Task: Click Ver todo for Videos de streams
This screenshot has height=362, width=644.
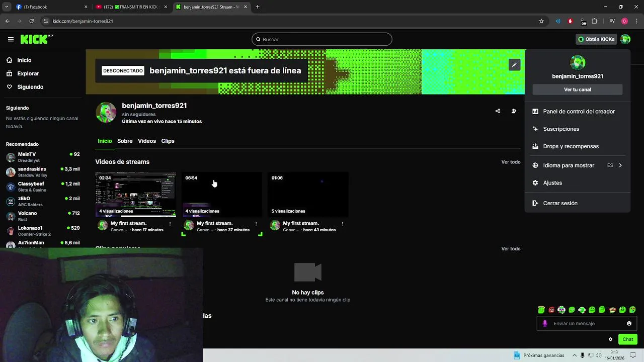Action: point(511,162)
